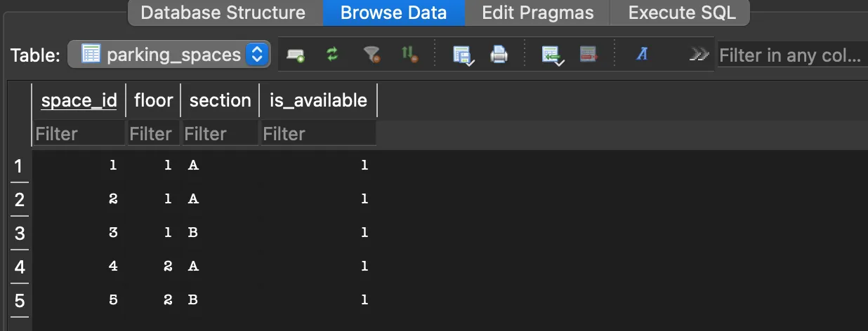Click the printer icon
Viewport: 868px width, 331px height.
click(x=499, y=55)
